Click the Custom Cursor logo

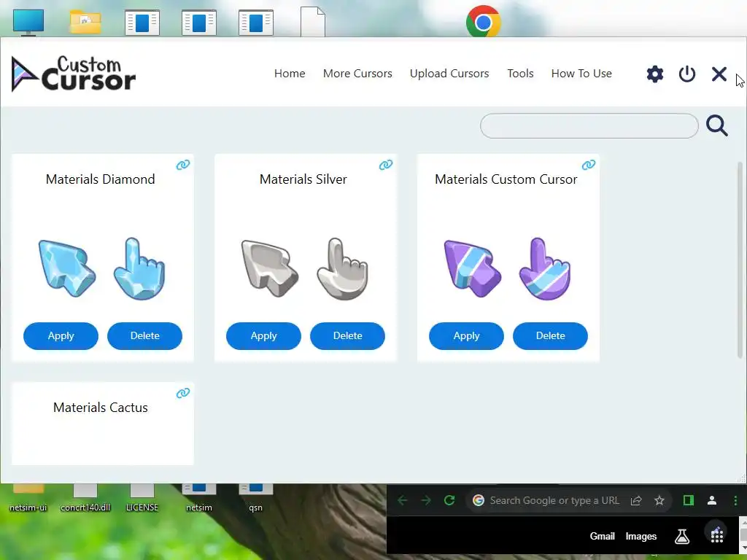pos(74,74)
